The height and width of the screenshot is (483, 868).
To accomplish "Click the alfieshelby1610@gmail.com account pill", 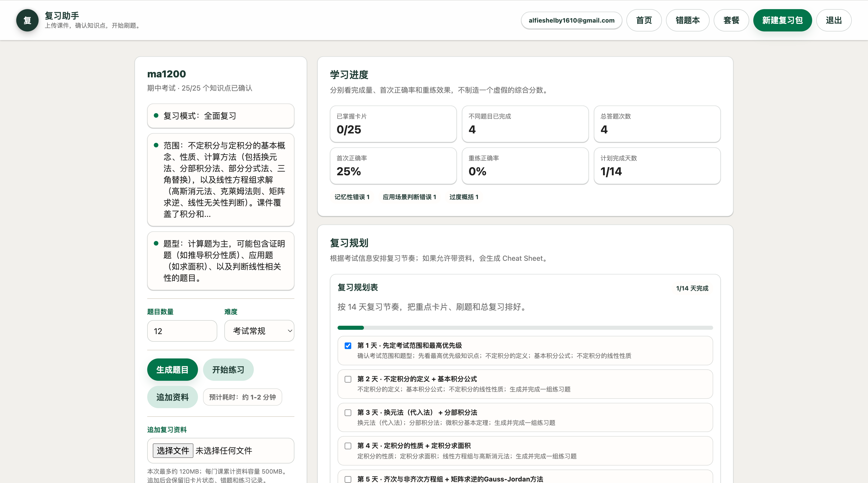I will tap(572, 20).
